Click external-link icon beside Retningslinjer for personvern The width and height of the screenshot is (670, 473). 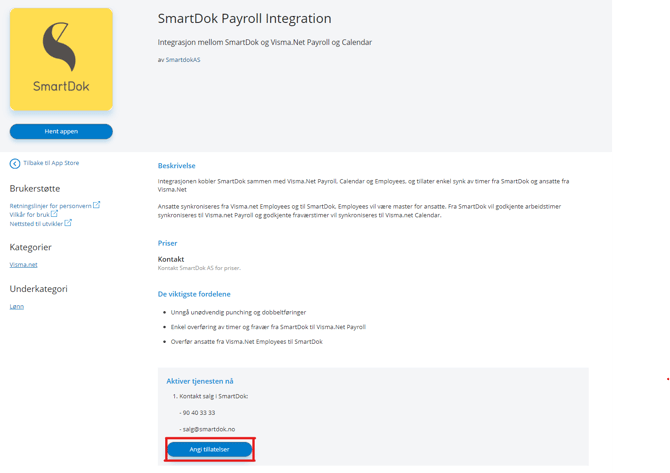(x=97, y=205)
